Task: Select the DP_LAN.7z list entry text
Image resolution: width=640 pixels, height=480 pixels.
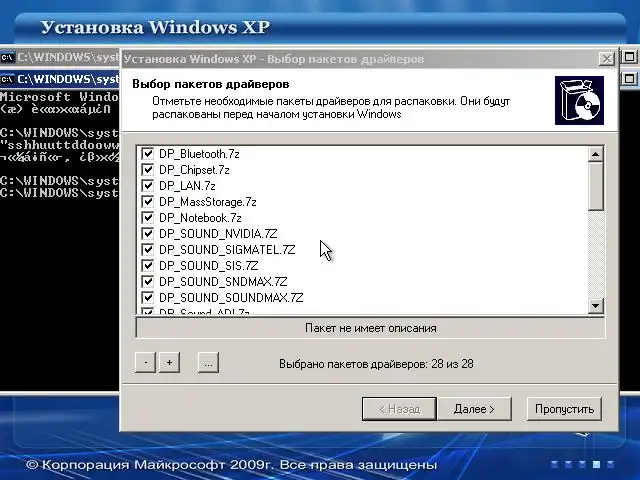Action: point(187,186)
